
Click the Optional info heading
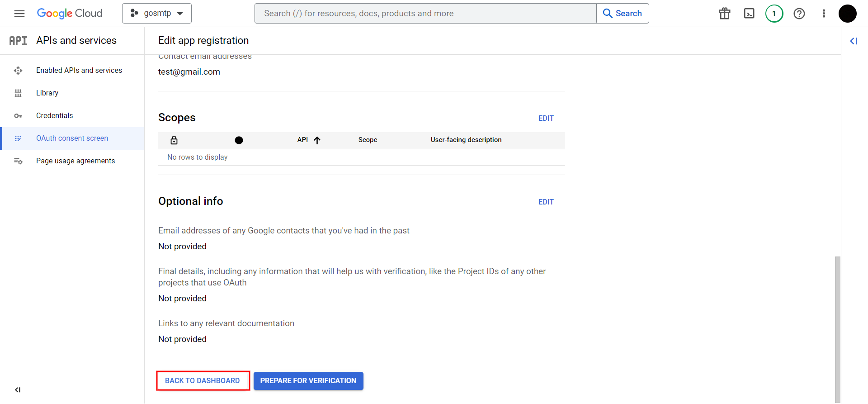[x=191, y=201]
